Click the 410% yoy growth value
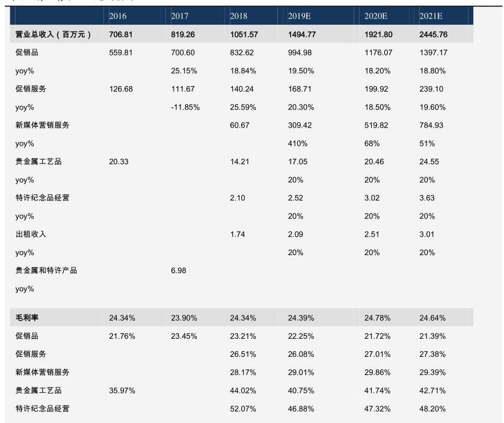 (x=298, y=143)
